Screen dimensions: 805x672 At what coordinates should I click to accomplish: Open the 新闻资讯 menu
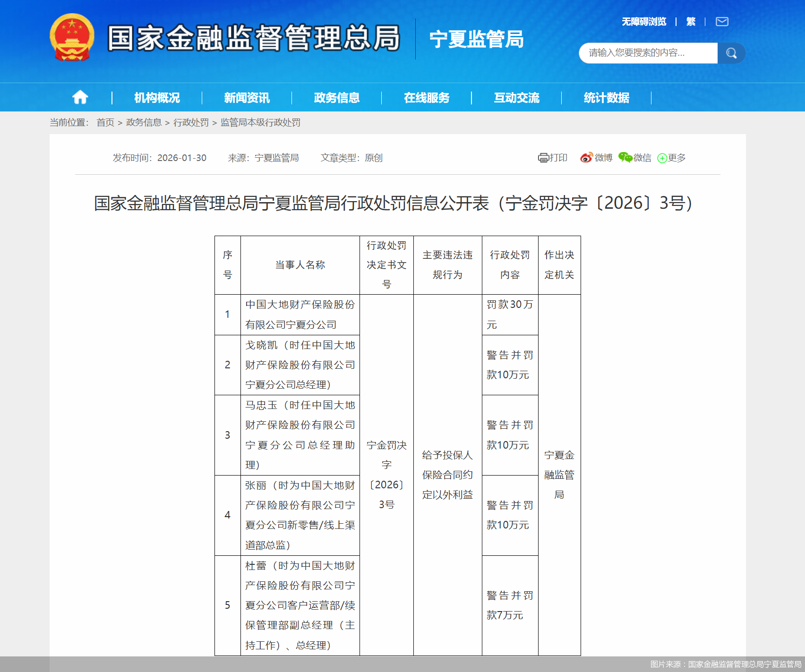[247, 98]
